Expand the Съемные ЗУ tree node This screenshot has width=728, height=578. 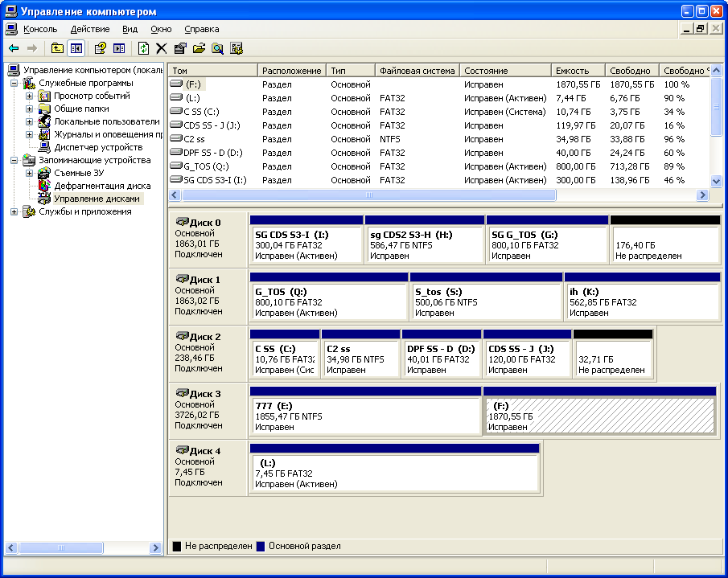[29, 173]
